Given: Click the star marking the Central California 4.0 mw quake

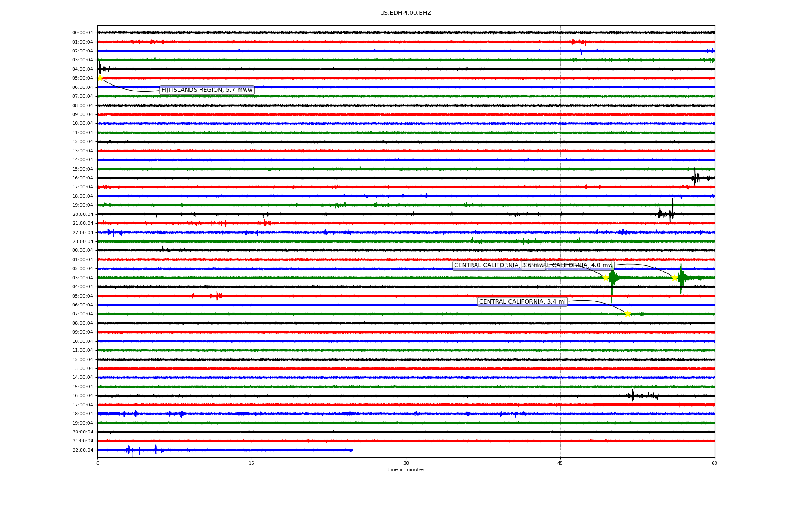Looking at the screenshot, I should click(x=675, y=278).
